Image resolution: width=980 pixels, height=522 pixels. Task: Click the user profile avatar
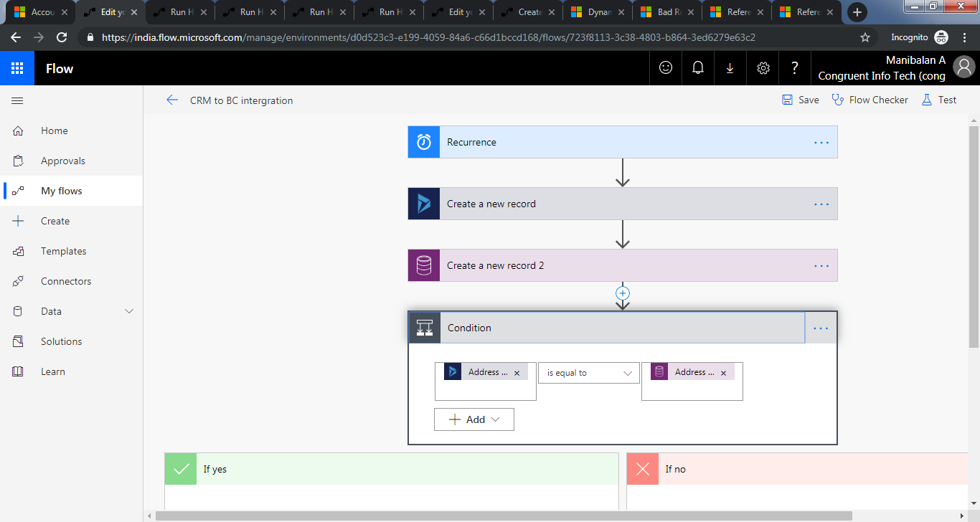964,67
